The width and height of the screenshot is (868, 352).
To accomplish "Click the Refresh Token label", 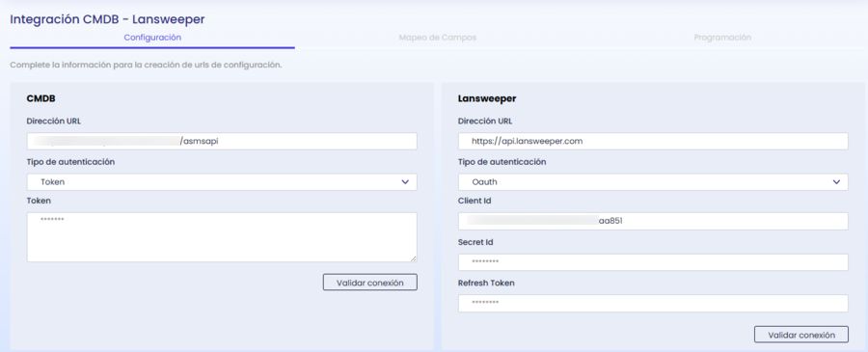I will (x=486, y=283).
